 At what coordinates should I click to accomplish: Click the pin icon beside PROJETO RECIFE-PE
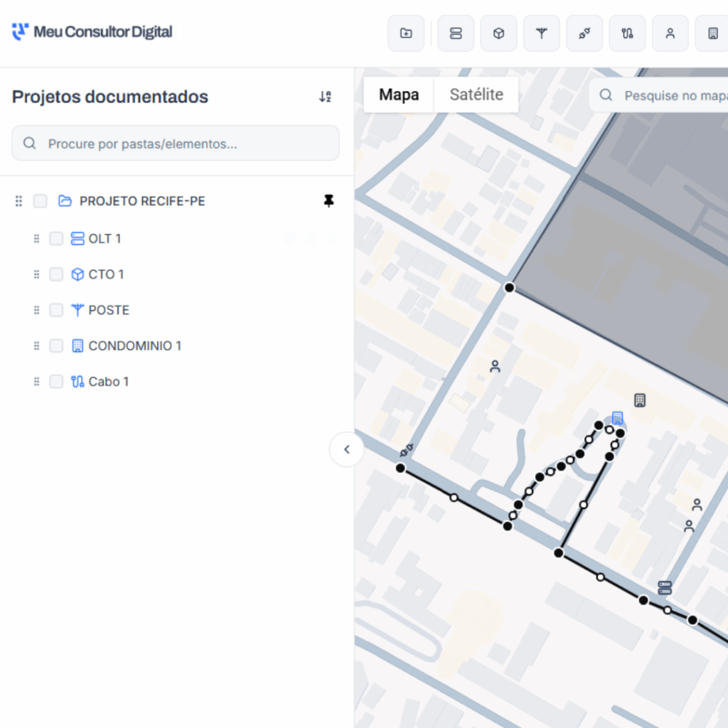(328, 201)
